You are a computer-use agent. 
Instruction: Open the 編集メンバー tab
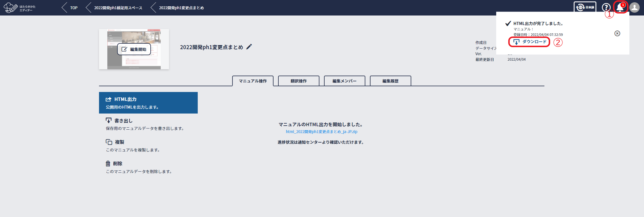[x=345, y=81]
